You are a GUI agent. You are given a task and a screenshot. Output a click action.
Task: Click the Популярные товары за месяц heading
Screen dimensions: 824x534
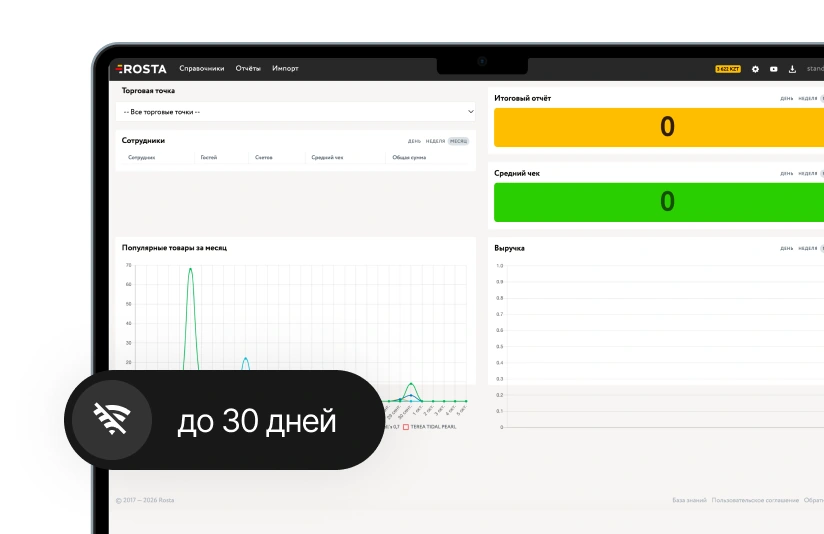(174, 248)
